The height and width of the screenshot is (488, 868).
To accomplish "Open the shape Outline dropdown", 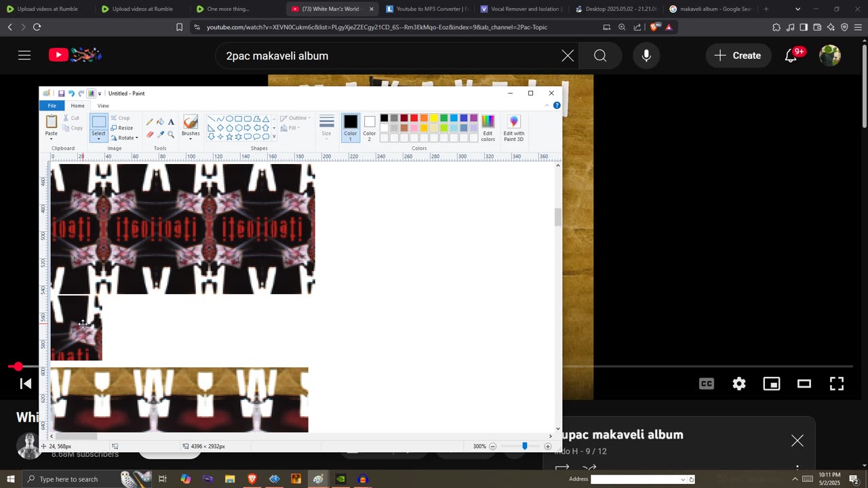I will (x=296, y=118).
